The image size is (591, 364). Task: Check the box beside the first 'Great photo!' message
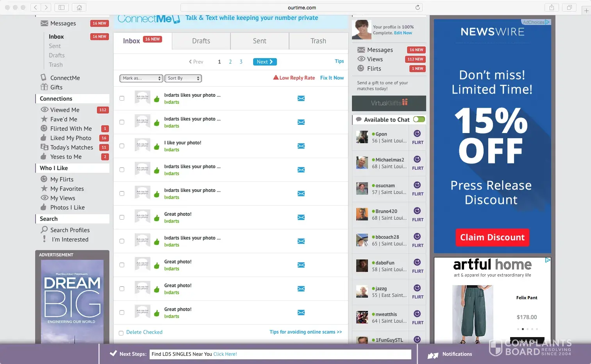(x=122, y=217)
